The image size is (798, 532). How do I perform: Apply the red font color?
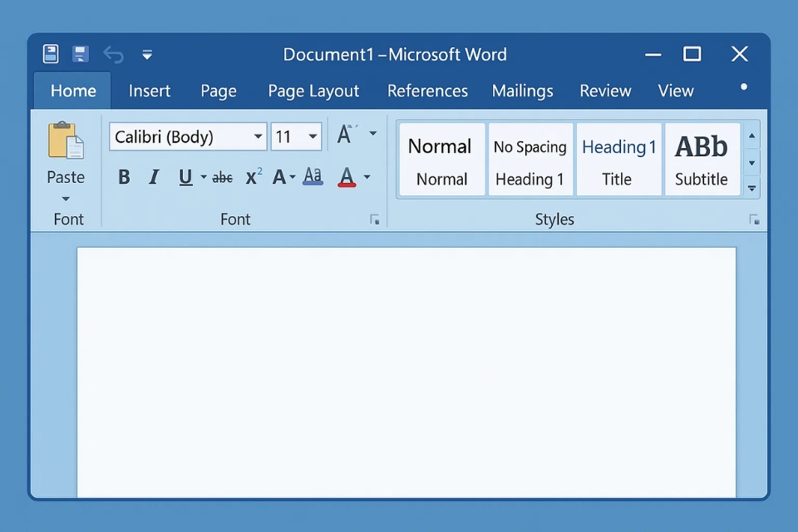(x=347, y=175)
